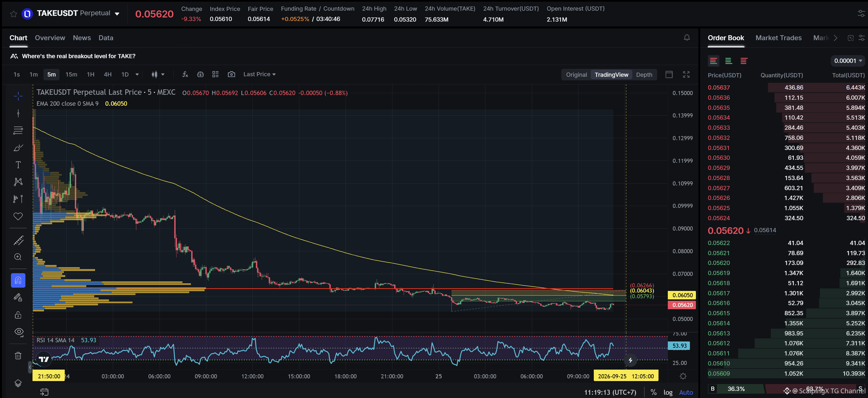
Task: Open the Last Price dropdown
Action: pyautogui.click(x=259, y=75)
